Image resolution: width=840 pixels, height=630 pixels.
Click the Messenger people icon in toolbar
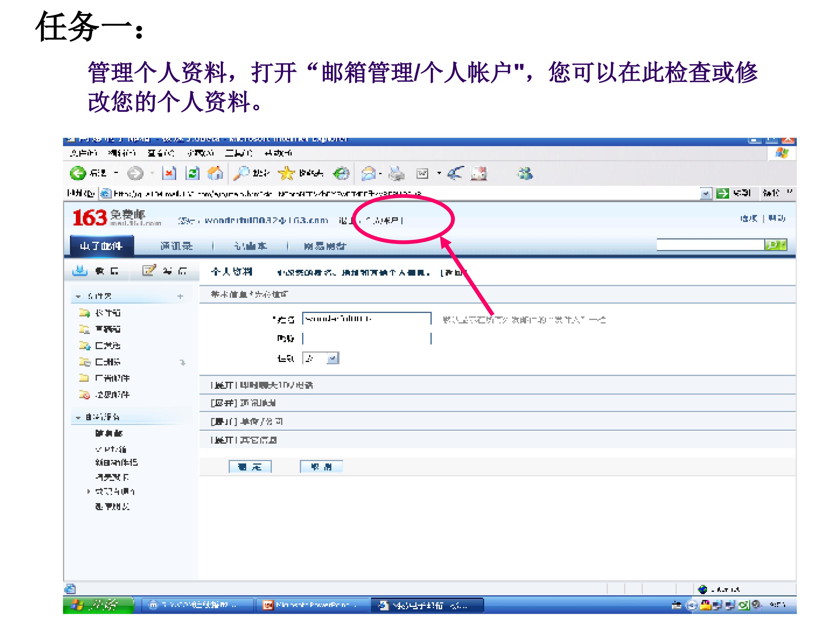tap(525, 174)
